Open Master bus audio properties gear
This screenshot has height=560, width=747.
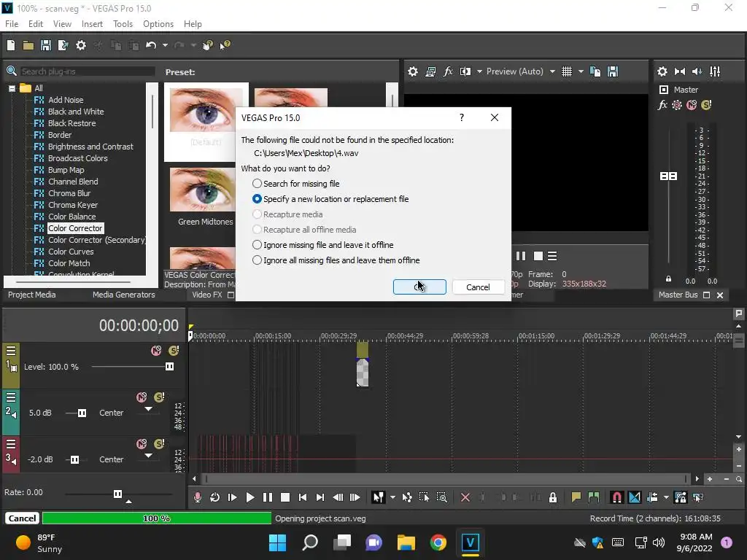(662, 71)
